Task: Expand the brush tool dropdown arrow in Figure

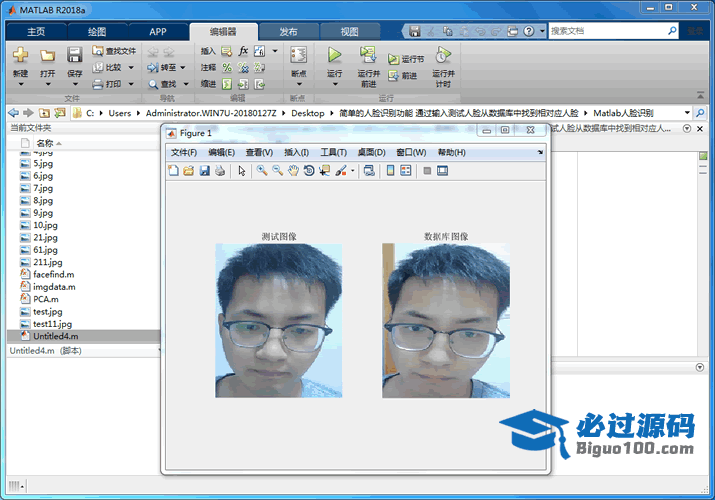Action: pos(352,171)
